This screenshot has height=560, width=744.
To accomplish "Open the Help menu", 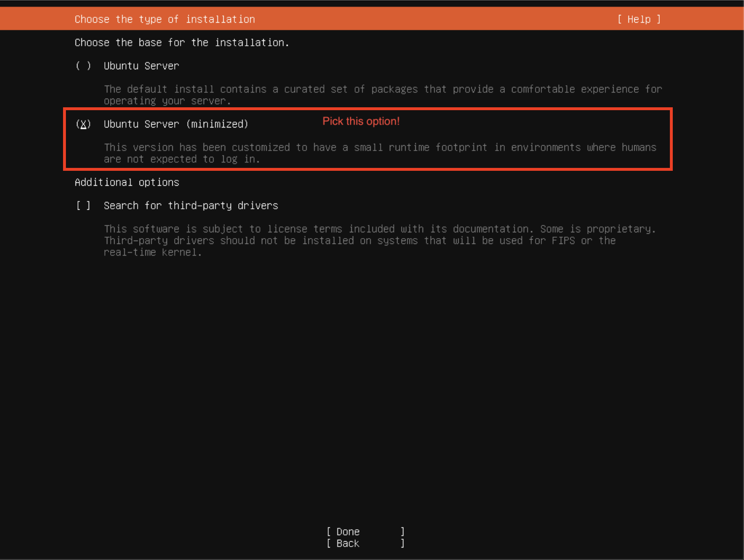I will [638, 19].
